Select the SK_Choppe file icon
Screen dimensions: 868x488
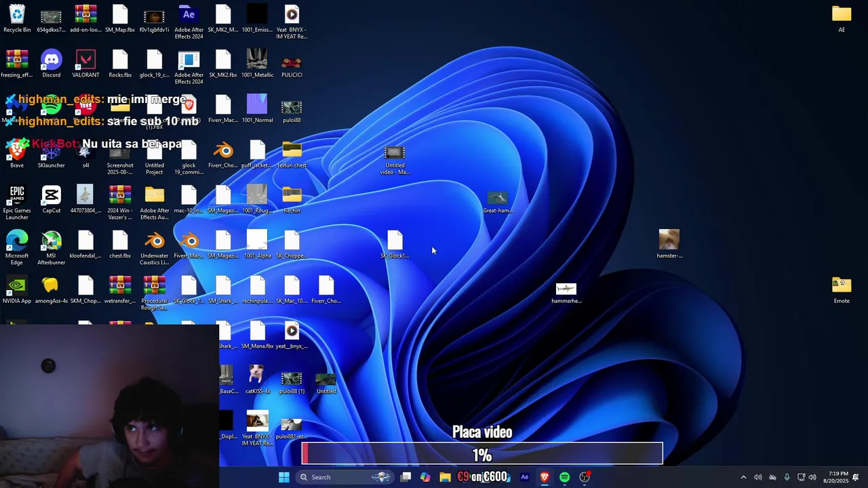pyautogui.click(x=292, y=245)
